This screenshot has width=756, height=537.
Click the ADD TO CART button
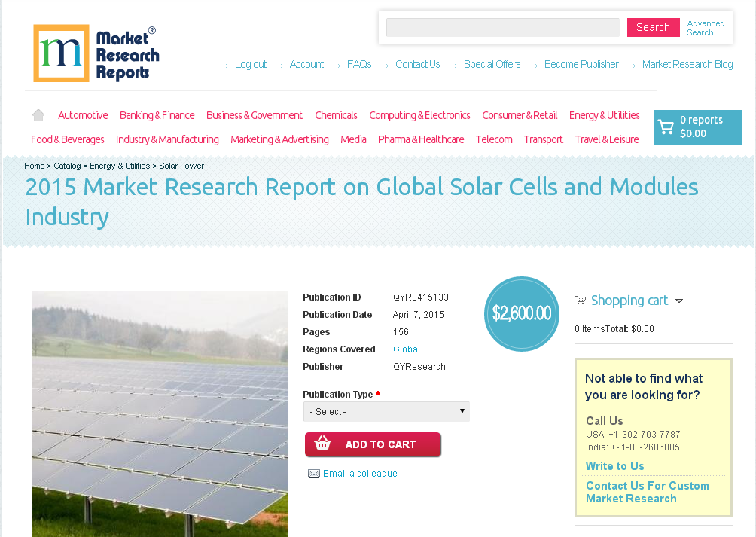coord(373,444)
